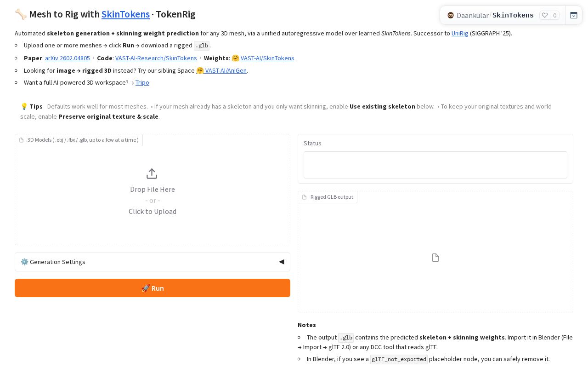The width and height of the screenshot is (588, 368).
Task: Click the file icon next to 3D Models label
Action: click(21, 140)
